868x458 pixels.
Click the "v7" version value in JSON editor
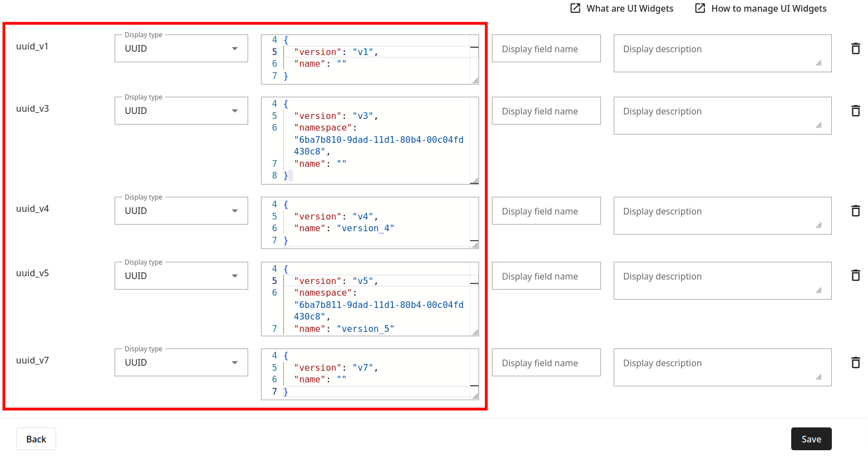pos(363,368)
